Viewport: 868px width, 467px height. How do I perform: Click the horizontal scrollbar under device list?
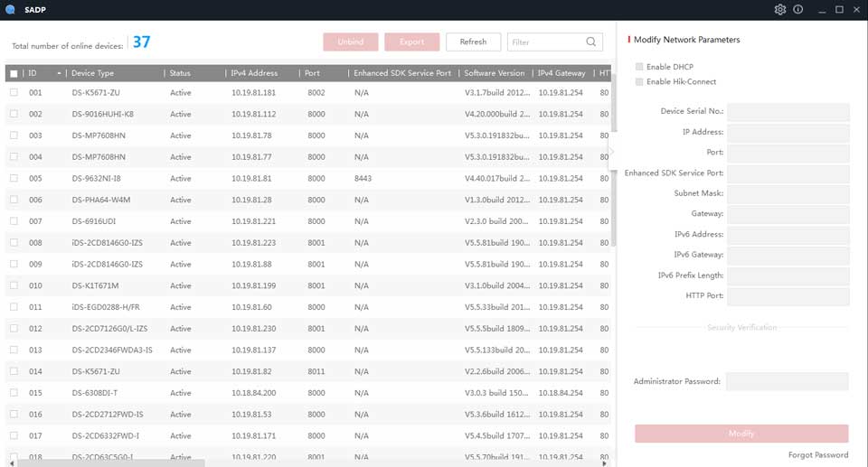coord(108,462)
